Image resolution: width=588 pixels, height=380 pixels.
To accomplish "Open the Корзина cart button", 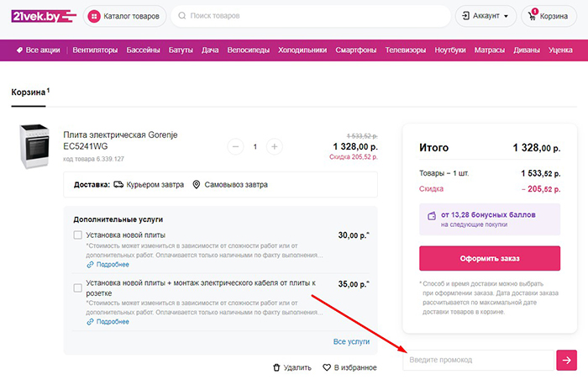I will 549,16.
